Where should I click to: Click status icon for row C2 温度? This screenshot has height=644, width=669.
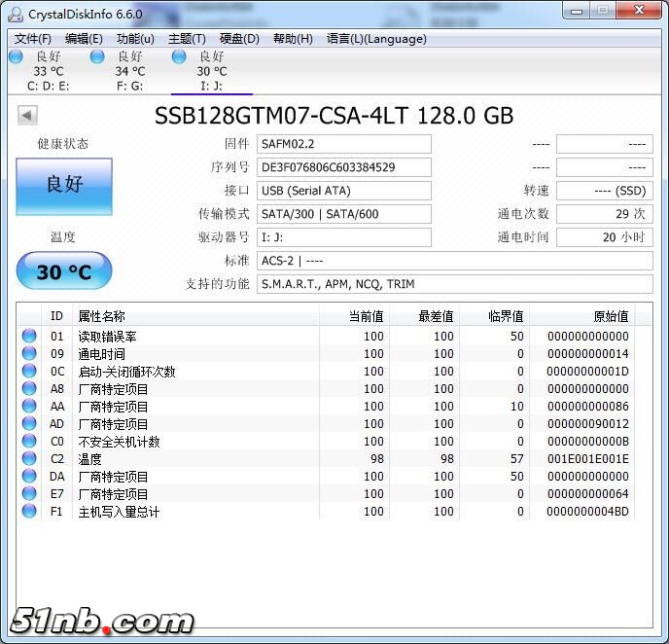(29, 458)
